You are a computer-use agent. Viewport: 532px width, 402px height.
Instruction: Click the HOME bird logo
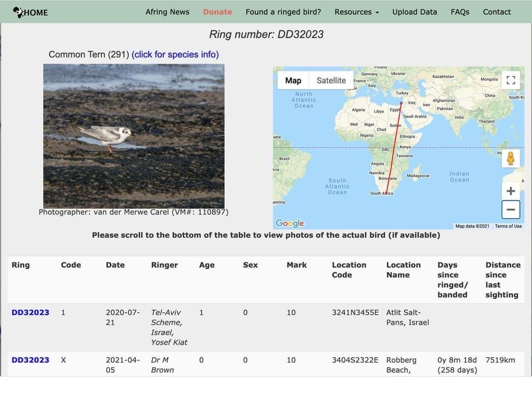[30, 12]
